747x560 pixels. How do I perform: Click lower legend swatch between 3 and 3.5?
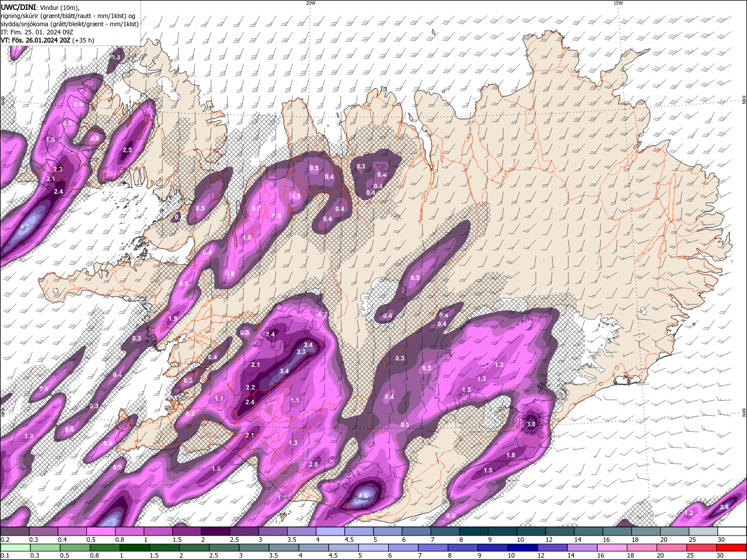(x=254, y=548)
